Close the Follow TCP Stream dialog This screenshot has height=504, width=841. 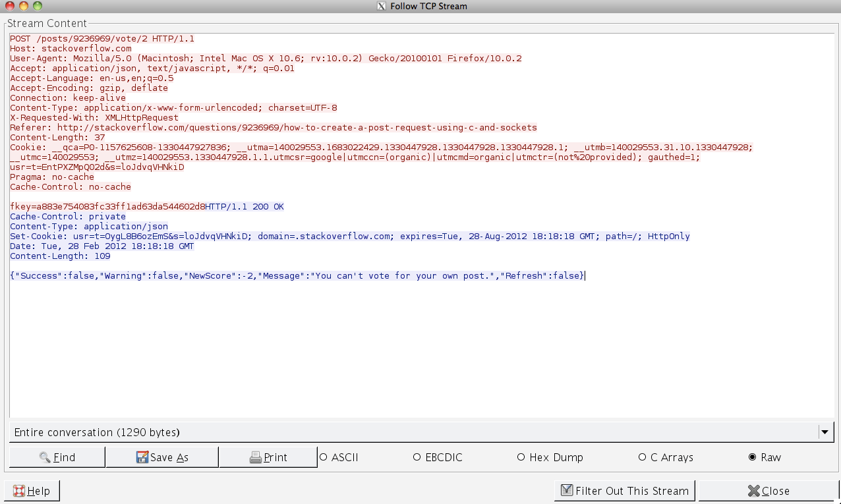point(768,491)
